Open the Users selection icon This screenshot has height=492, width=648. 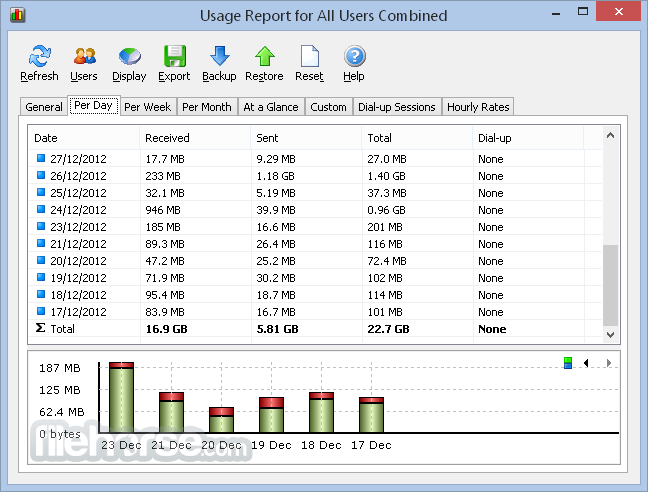click(84, 57)
